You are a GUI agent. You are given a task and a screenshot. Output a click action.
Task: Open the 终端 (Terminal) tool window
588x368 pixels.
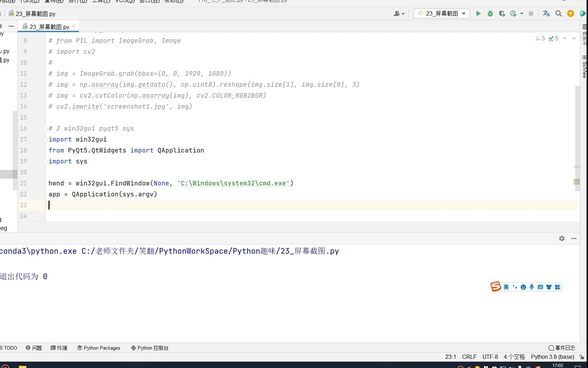(x=59, y=348)
